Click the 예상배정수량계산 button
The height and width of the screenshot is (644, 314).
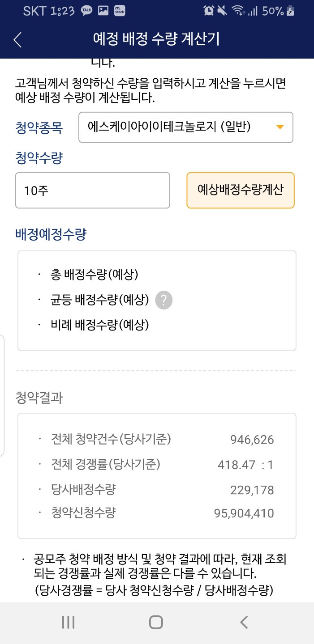[241, 190]
